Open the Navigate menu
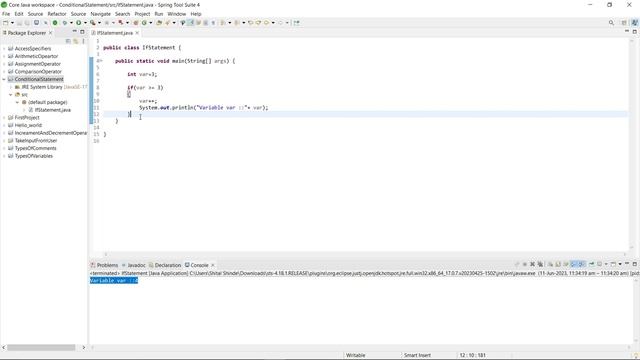 tap(100, 14)
